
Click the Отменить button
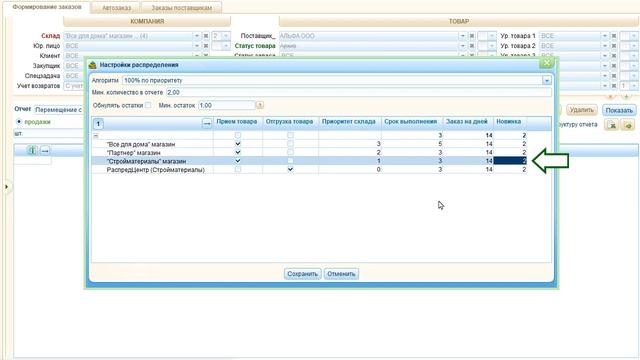pyautogui.click(x=341, y=274)
